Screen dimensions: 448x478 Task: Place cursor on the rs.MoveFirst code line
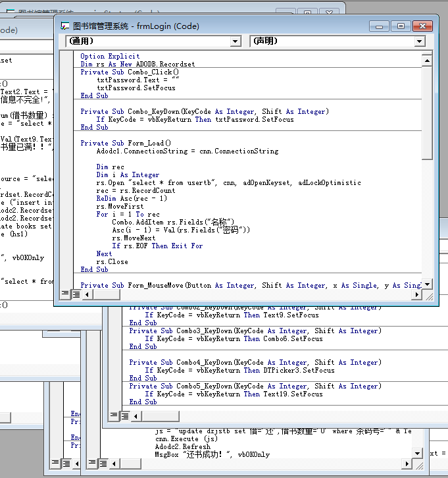(119, 206)
